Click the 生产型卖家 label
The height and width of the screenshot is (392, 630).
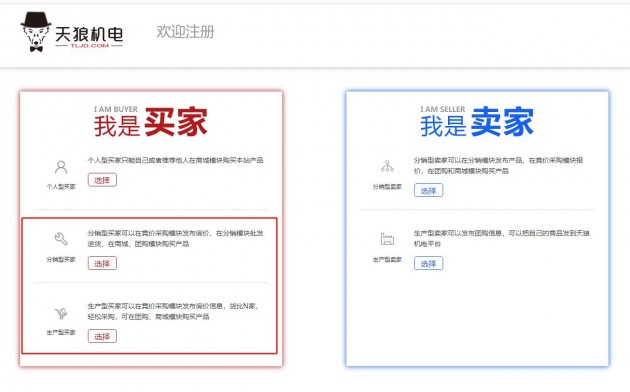[x=387, y=259]
